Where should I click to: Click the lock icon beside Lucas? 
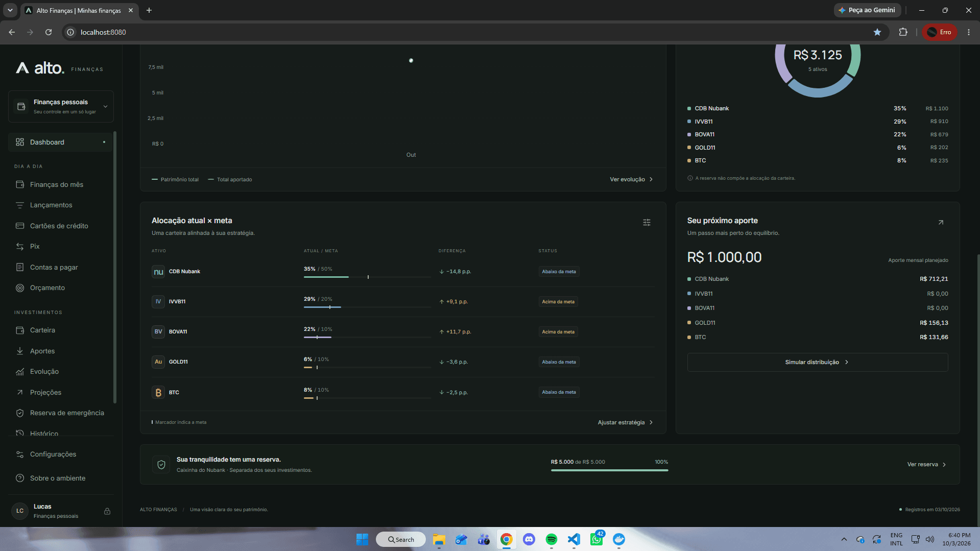coord(107,511)
